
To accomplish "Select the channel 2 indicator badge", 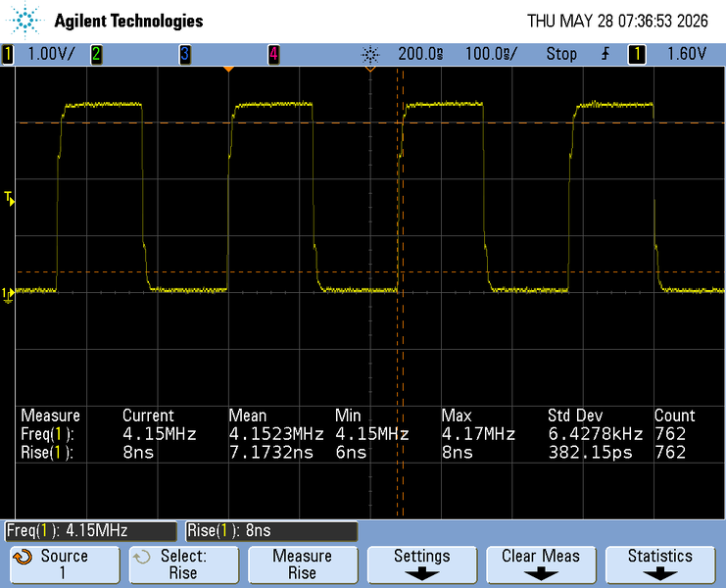I will [x=96, y=54].
